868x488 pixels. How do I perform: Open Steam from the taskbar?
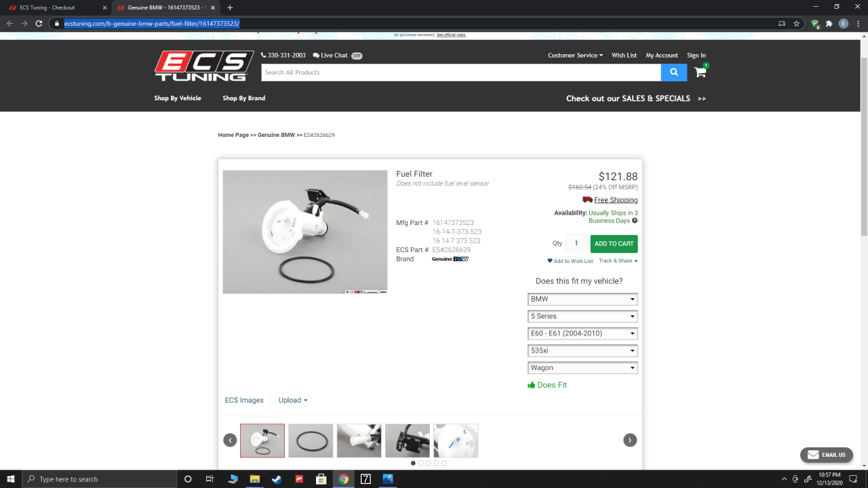277,479
